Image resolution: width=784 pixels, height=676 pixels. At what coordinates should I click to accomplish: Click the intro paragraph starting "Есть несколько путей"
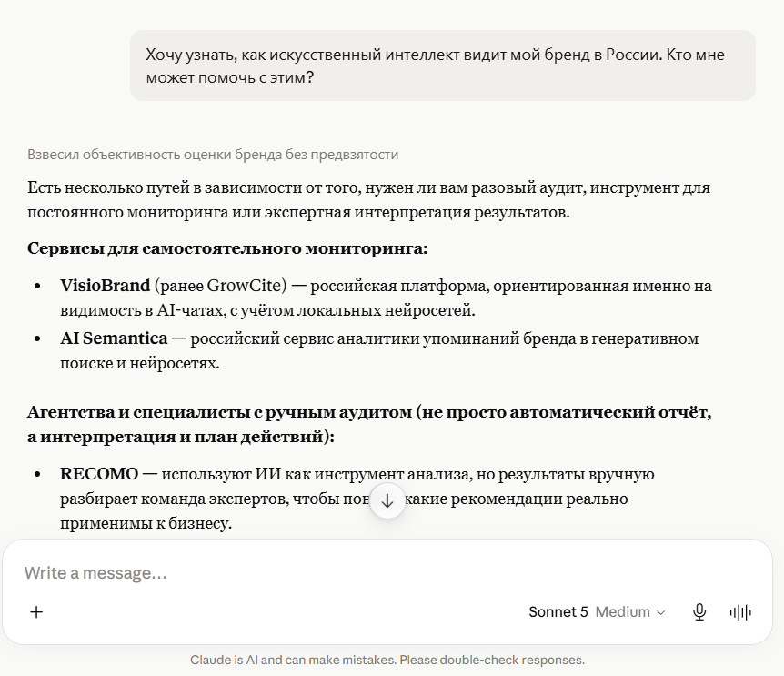pos(369,199)
